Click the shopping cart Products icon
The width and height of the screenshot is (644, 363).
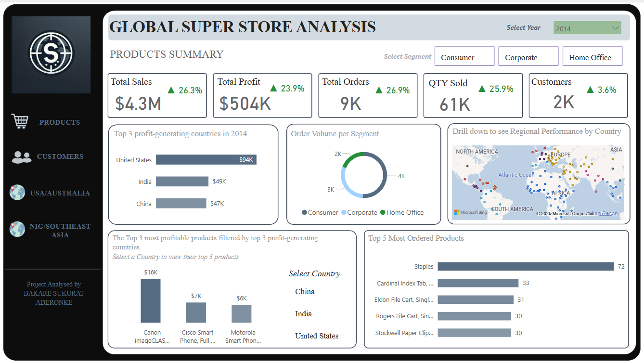[20, 122]
